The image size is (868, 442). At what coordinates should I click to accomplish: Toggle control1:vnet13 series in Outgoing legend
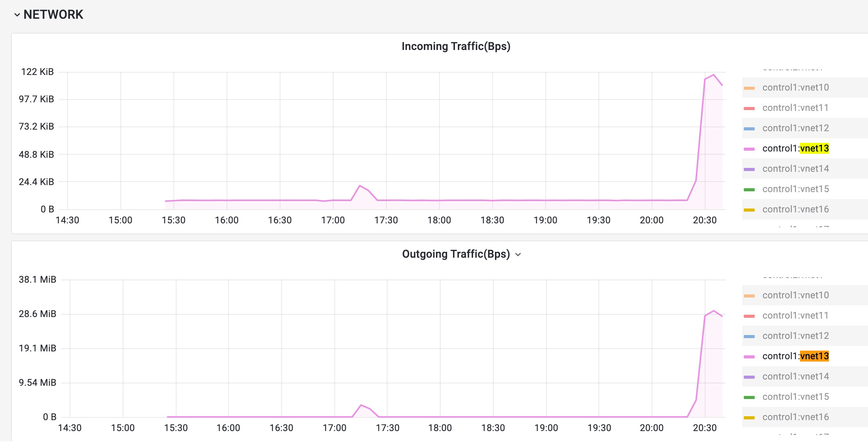coord(795,356)
